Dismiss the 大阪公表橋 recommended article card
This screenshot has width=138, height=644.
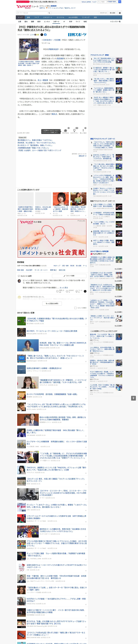pyautogui.click(x=86, y=216)
